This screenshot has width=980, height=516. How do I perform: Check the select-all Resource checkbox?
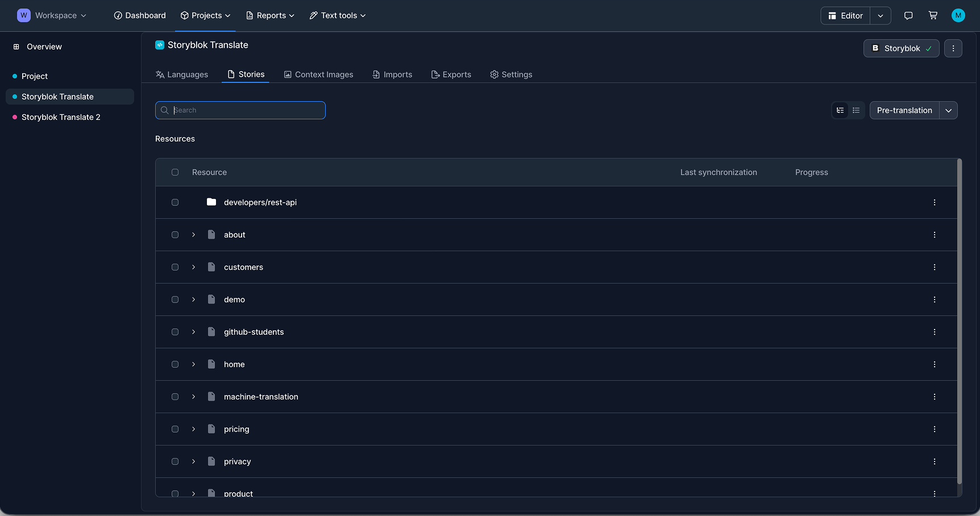(x=175, y=172)
